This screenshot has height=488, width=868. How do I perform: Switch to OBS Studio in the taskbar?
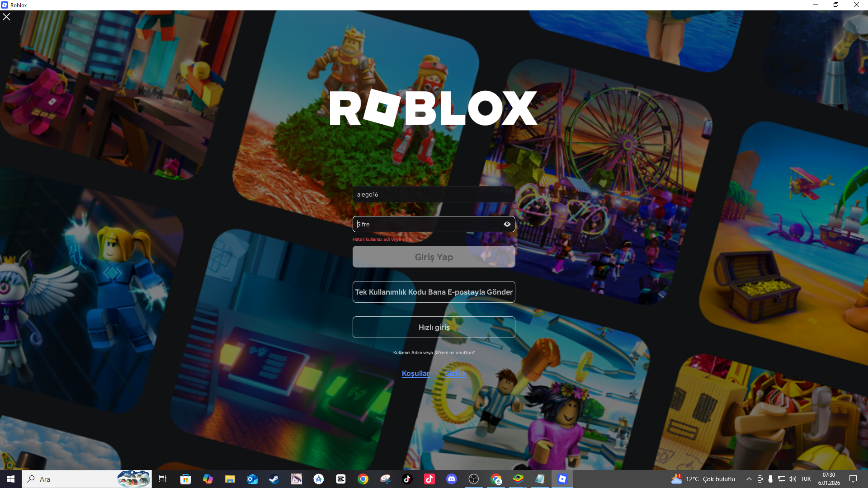click(x=474, y=479)
